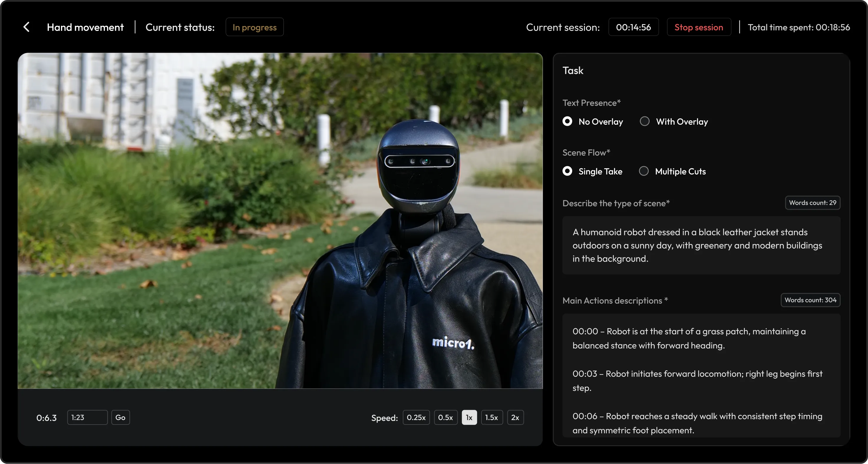The image size is (868, 464).
Task: Select "With Overlay" for Text Presence
Action: coord(645,121)
